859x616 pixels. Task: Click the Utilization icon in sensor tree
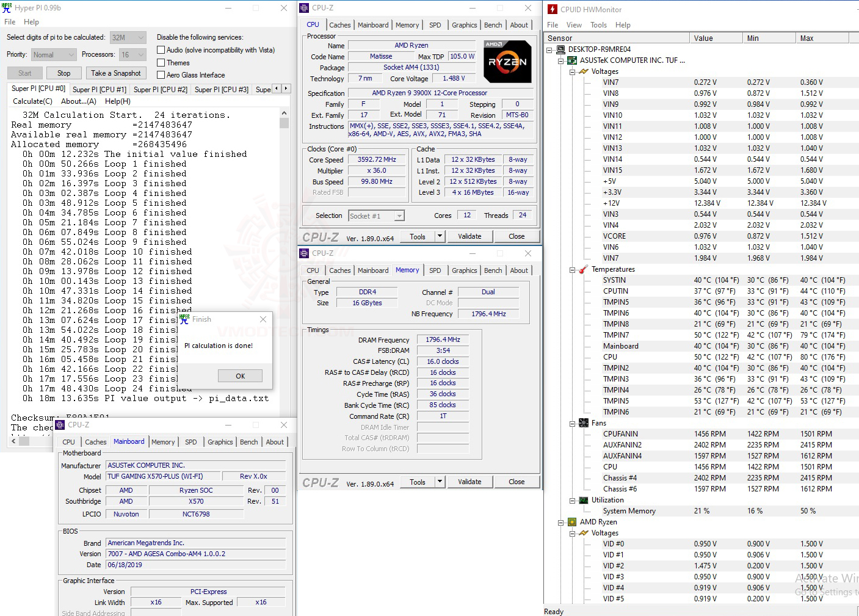point(584,500)
